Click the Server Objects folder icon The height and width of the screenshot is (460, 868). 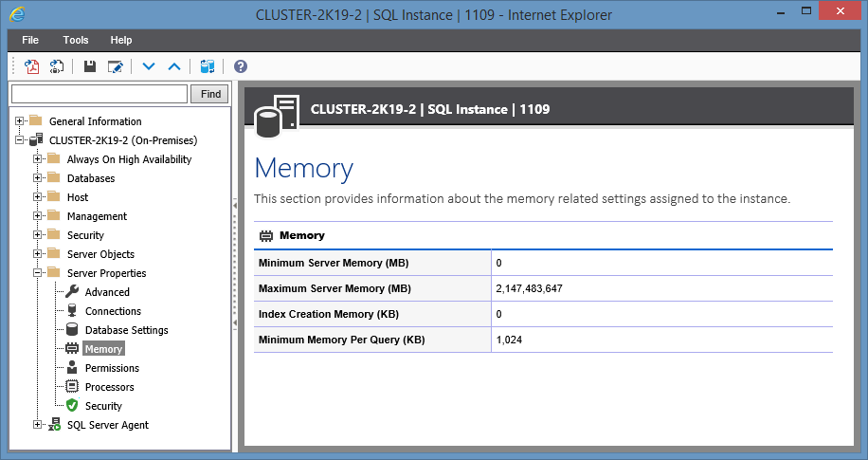[x=54, y=253]
